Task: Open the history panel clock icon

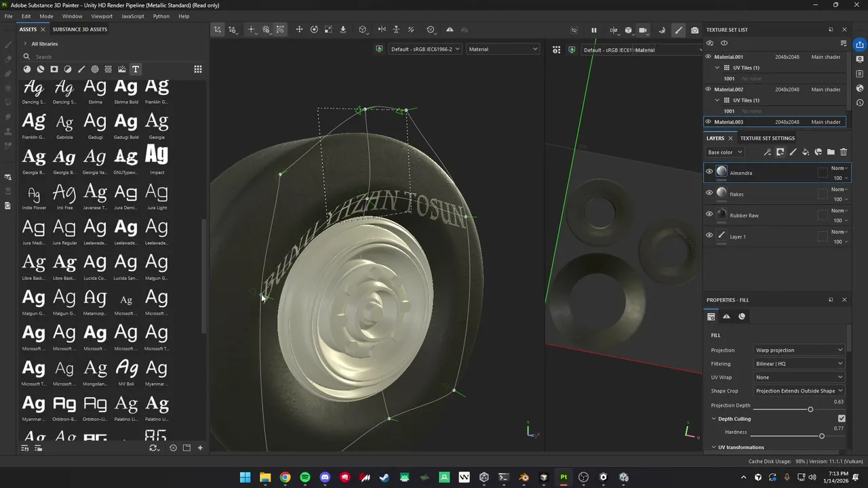Action: pos(860,103)
